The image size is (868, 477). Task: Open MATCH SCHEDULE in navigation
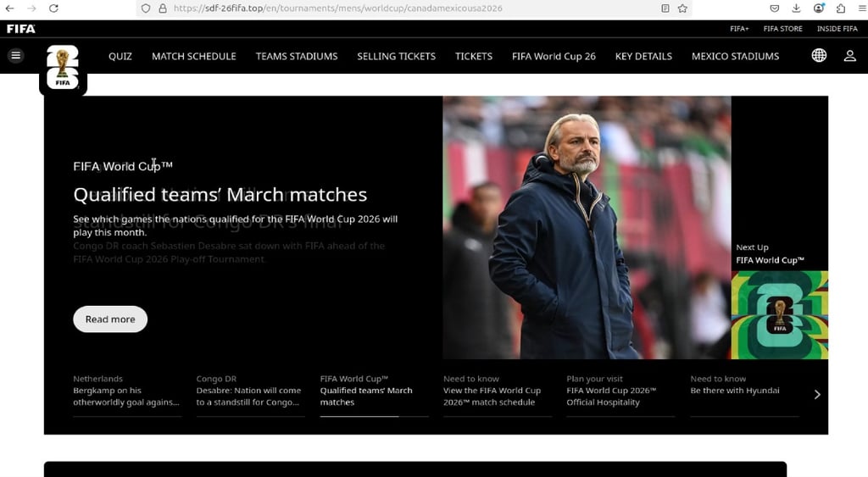[x=194, y=57]
